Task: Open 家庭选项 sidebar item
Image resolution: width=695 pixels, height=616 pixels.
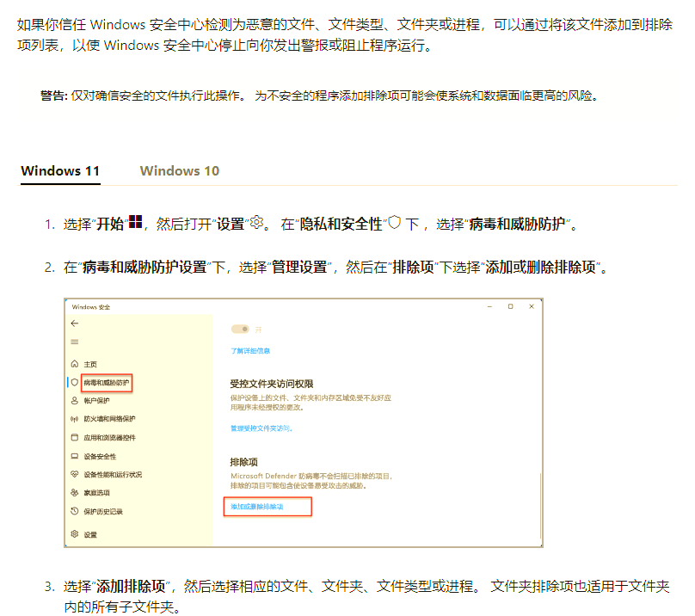Action: (96, 493)
